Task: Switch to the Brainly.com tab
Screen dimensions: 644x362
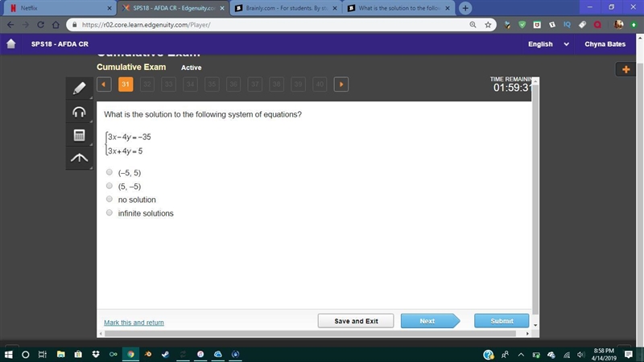Action: coord(286,8)
